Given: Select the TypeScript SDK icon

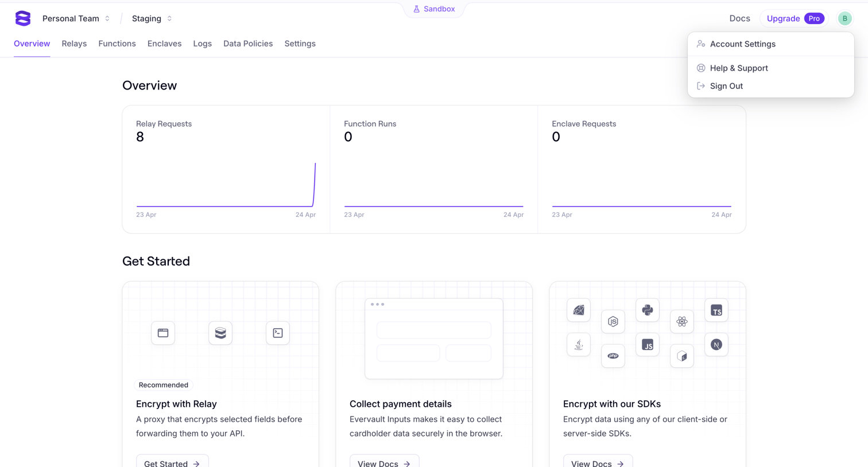Looking at the screenshot, I should coord(716,310).
